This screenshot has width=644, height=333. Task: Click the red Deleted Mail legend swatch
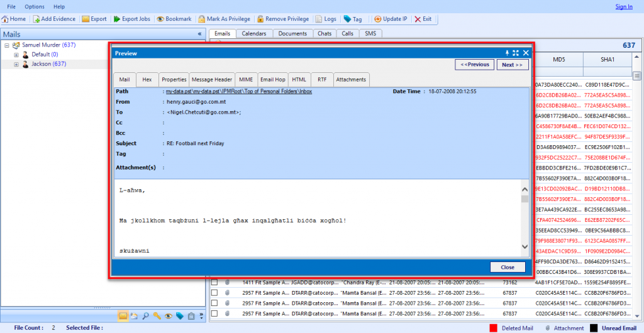494,328
